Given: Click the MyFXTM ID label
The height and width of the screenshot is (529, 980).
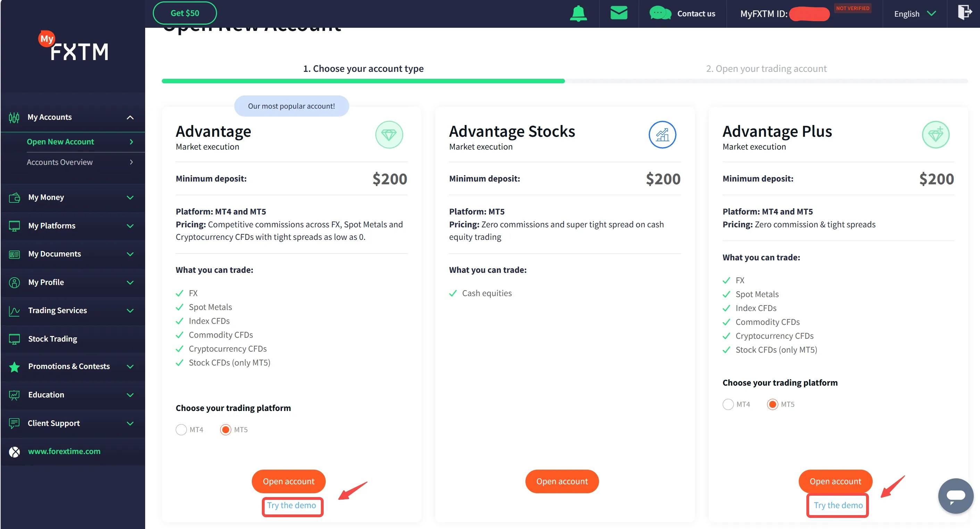Looking at the screenshot, I should 764,14.
